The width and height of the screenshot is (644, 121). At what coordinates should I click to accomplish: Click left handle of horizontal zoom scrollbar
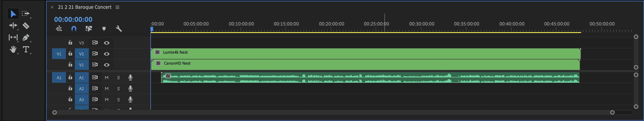55,112
